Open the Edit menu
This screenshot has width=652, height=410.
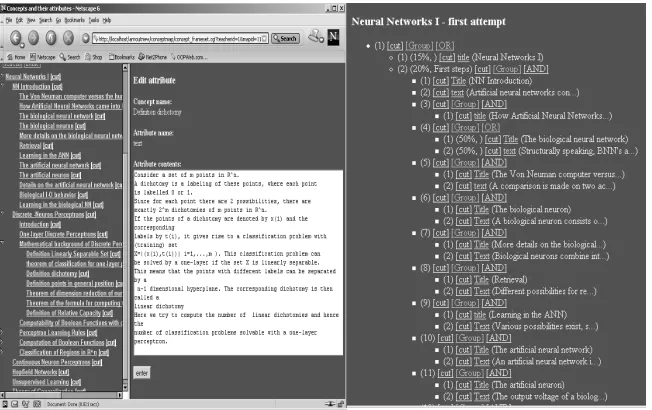click(19, 20)
